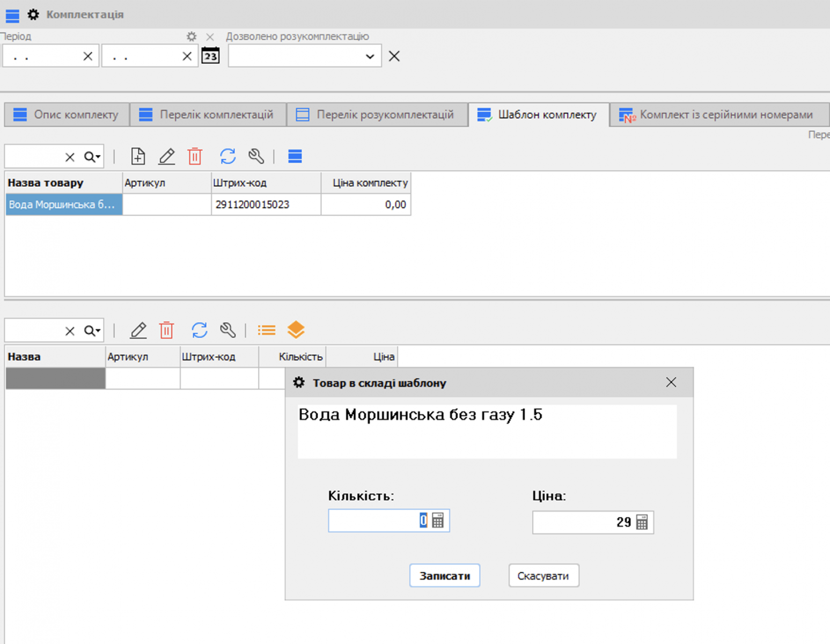Click the orange list icon in lower toolbar
This screenshot has height=644, width=830.
pyautogui.click(x=266, y=330)
